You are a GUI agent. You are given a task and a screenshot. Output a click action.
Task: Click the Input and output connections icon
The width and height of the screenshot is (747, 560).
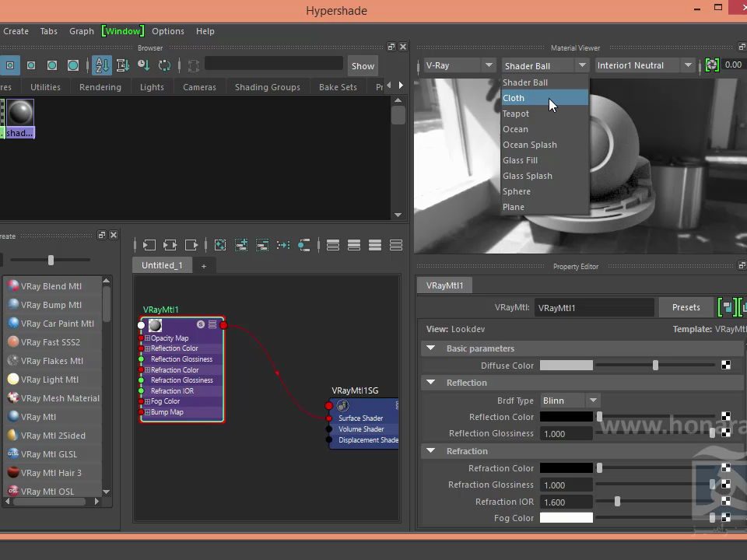tap(170, 245)
